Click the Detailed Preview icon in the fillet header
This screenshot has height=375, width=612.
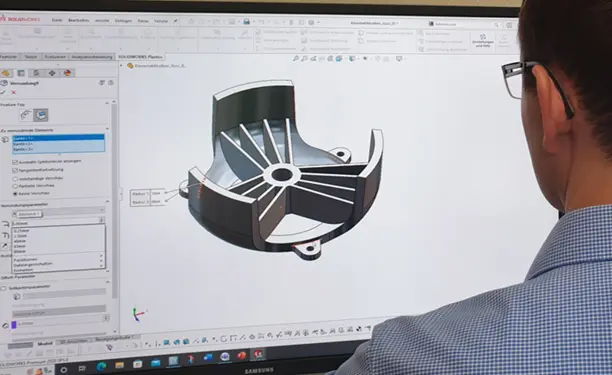102,83
